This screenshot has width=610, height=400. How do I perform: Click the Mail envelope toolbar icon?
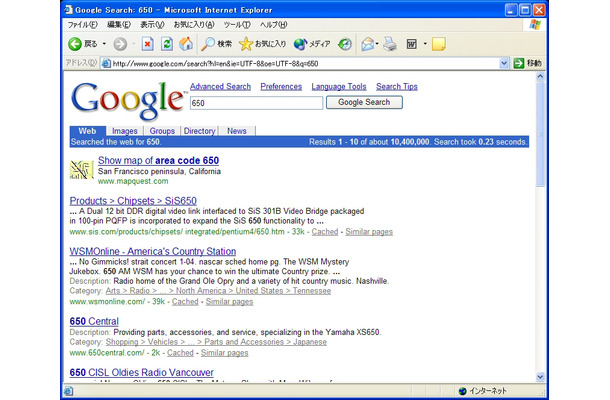[x=367, y=44]
